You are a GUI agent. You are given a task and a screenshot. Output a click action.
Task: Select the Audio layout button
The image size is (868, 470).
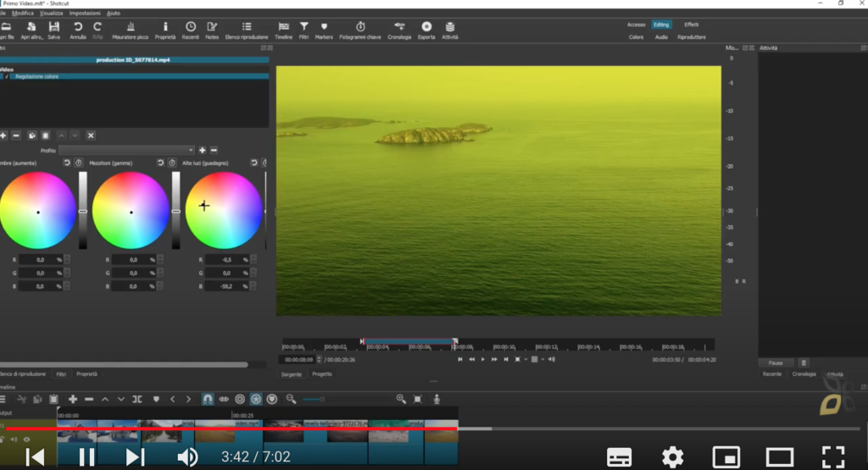pyautogui.click(x=661, y=37)
